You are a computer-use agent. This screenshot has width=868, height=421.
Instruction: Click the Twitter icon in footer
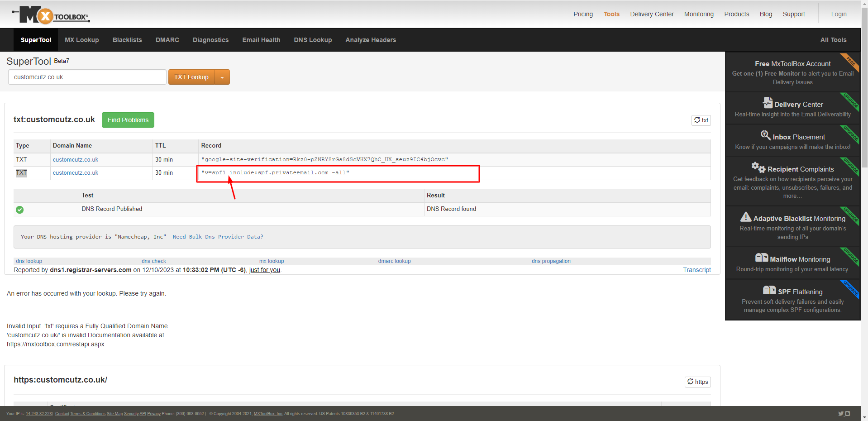coord(841,413)
